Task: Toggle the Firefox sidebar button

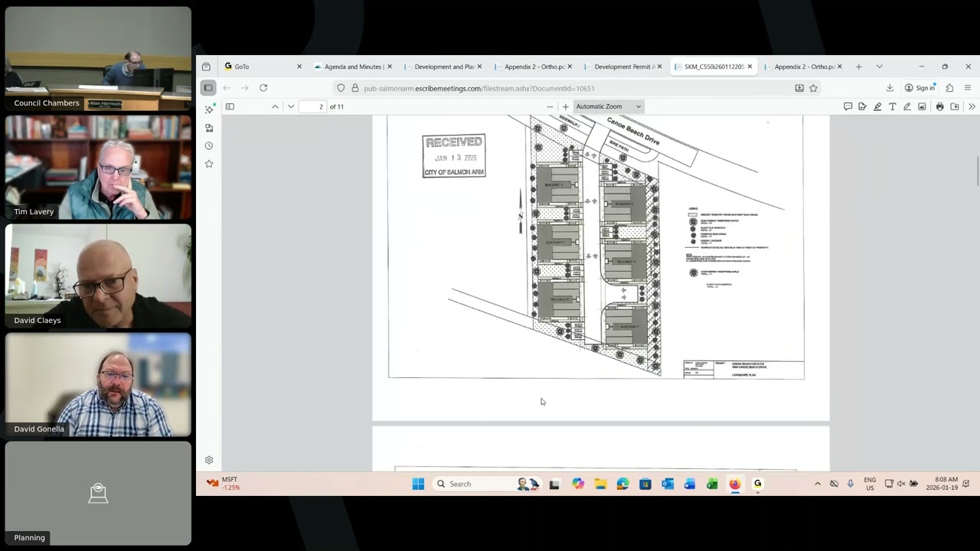Action: point(208,88)
